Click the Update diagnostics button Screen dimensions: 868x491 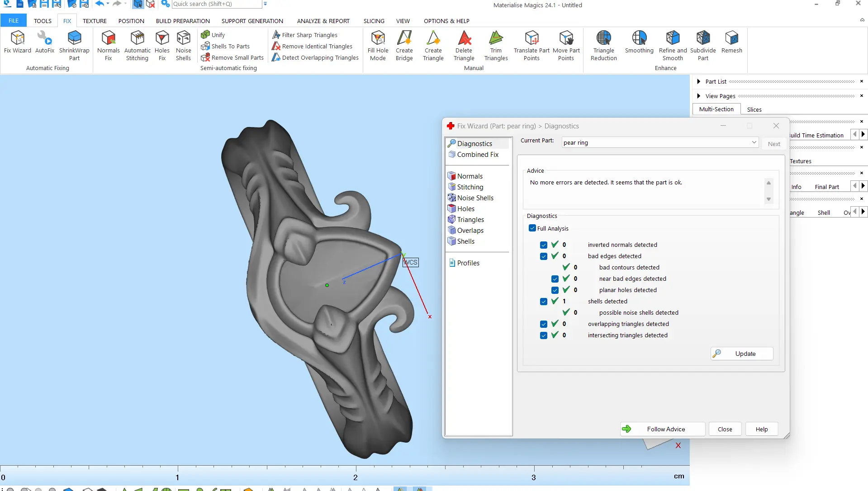tap(742, 354)
